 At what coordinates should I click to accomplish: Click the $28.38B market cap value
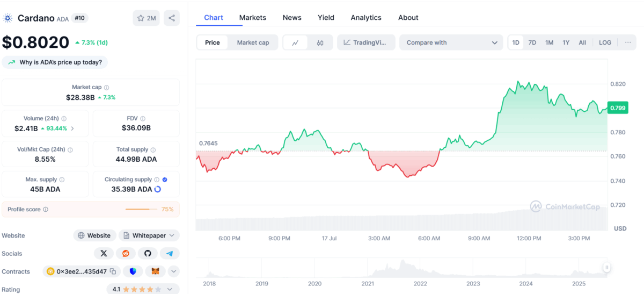pos(82,97)
